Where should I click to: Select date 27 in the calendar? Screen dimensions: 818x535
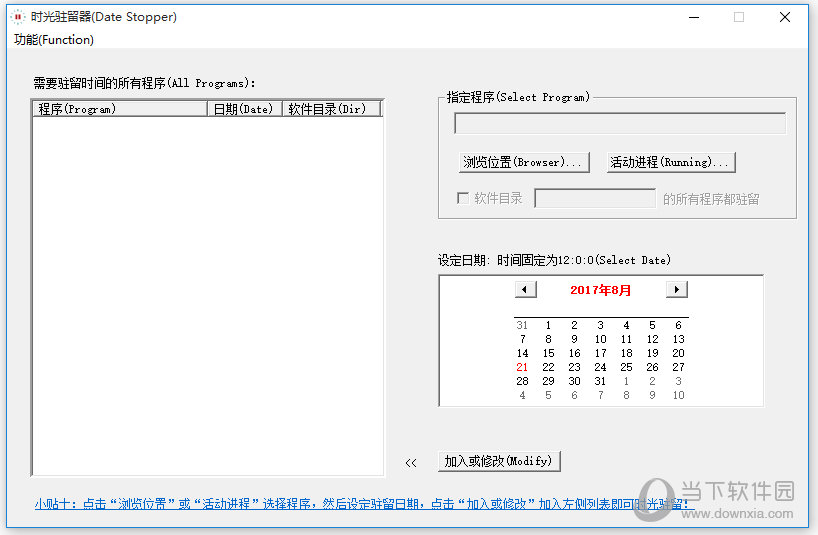[x=678, y=367]
